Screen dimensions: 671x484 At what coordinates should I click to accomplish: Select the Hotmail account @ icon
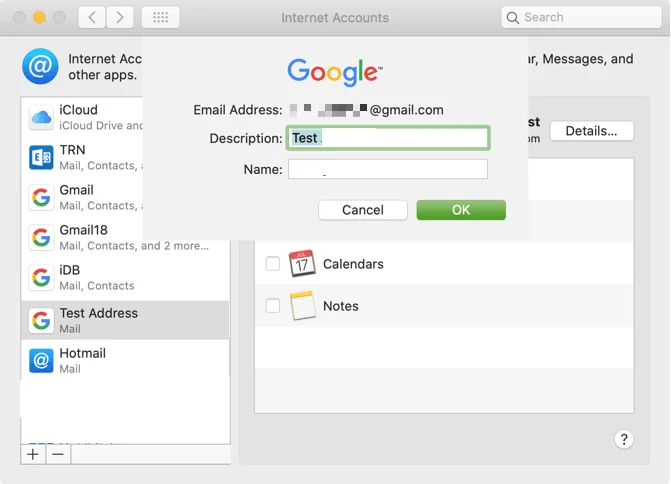coord(41,360)
